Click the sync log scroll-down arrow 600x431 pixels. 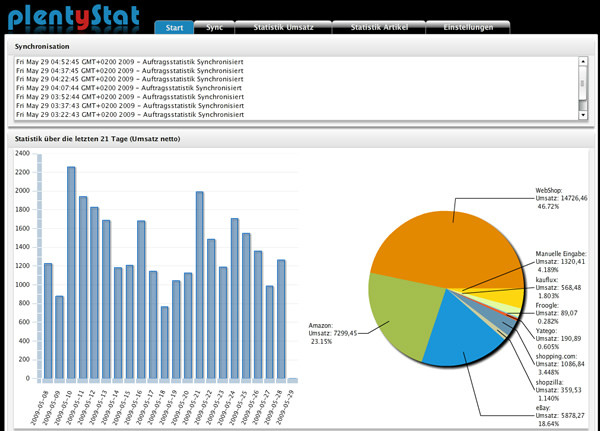[x=583, y=115]
